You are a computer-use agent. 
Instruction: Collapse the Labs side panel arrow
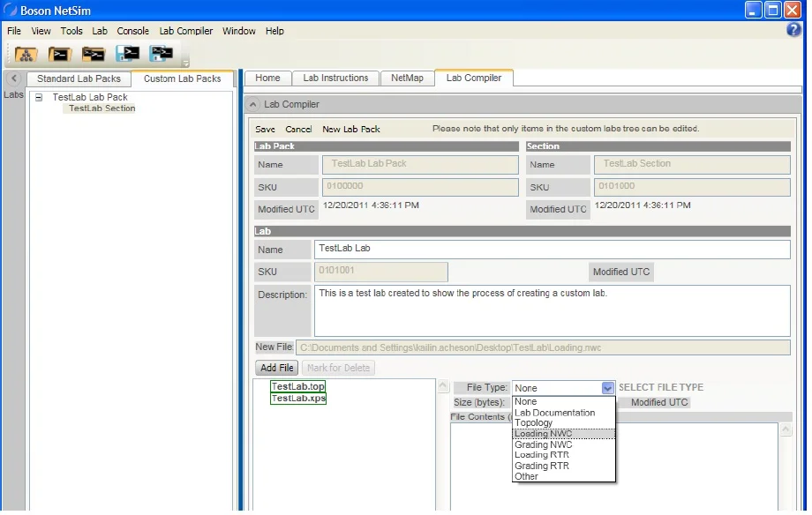click(14, 78)
